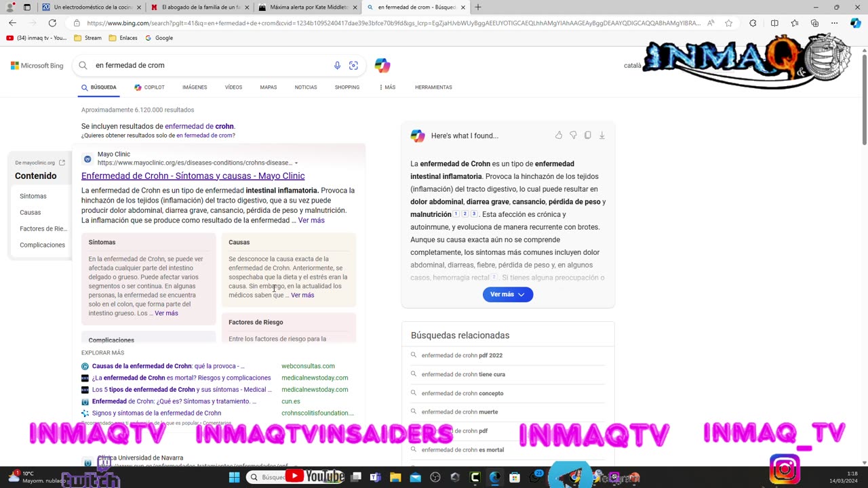Reload the current Bing page
The image size is (868, 488).
(x=52, y=23)
